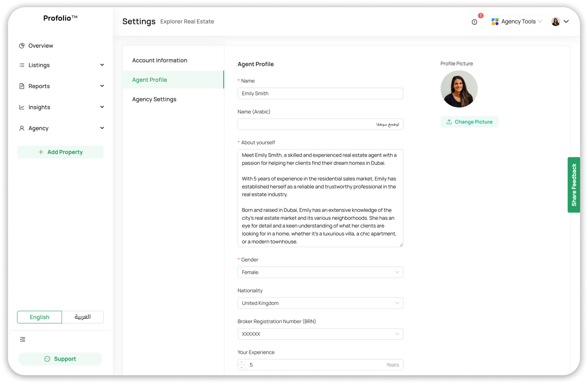
Task: Collapse the sidebar using the bottom-left icon
Action: point(22,339)
